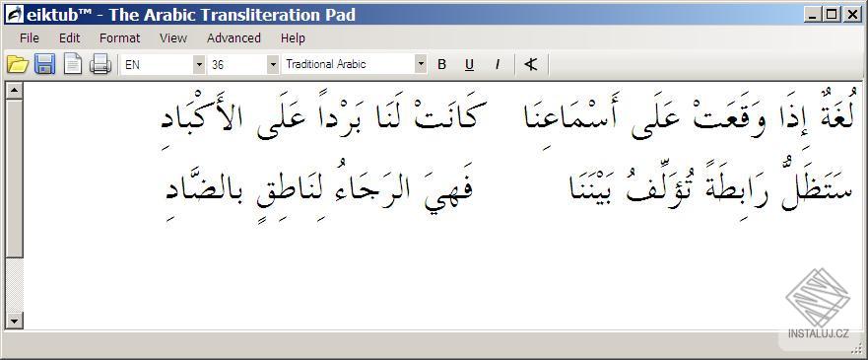Toggle underline formatting with the U button
The width and height of the screenshot is (868, 360).
click(x=469, y=65)
